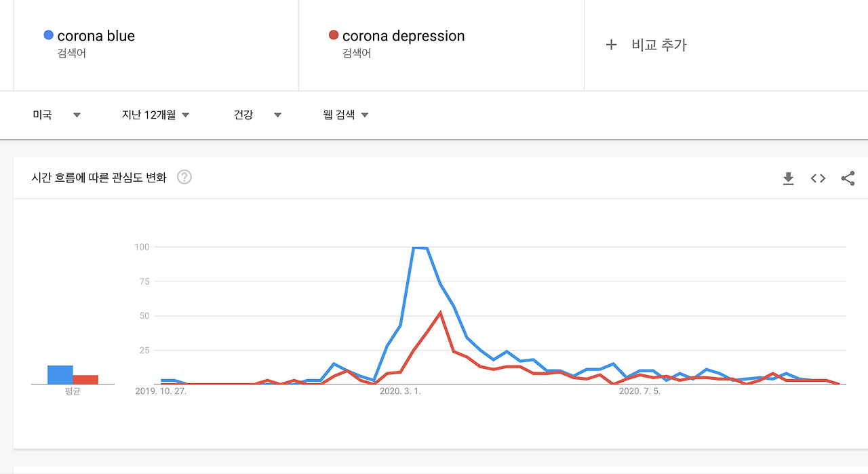Expand the 지난 12개월 time range dropdown

[155, 115]
